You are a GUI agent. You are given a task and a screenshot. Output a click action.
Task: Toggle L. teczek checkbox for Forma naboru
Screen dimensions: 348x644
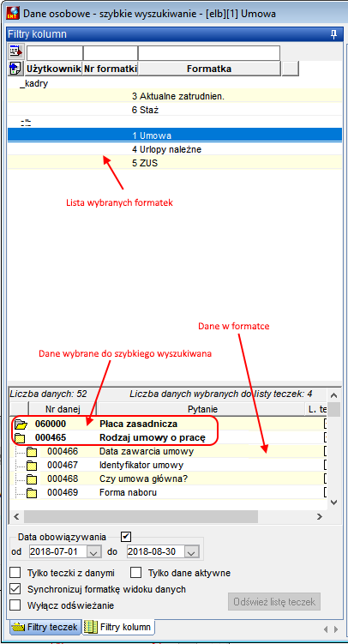(326, 492)
